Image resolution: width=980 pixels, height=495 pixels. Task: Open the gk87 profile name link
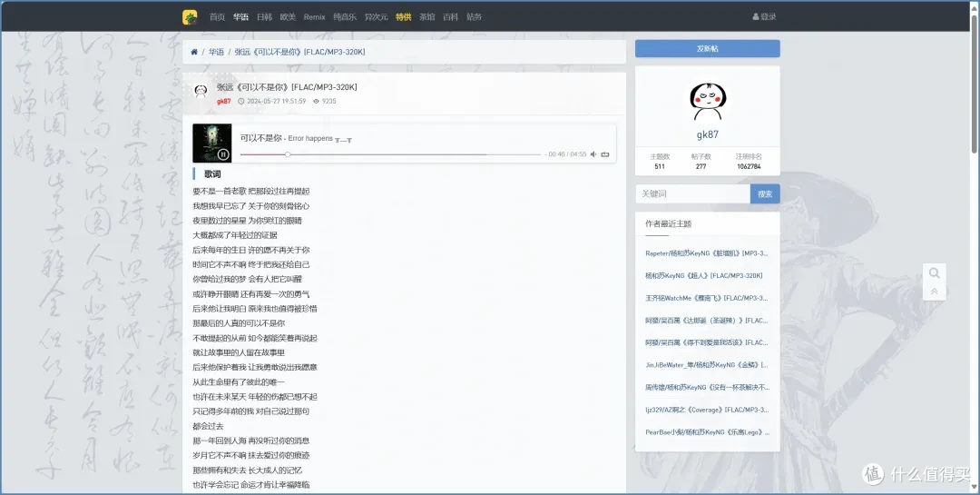click(x=708, y=134)
